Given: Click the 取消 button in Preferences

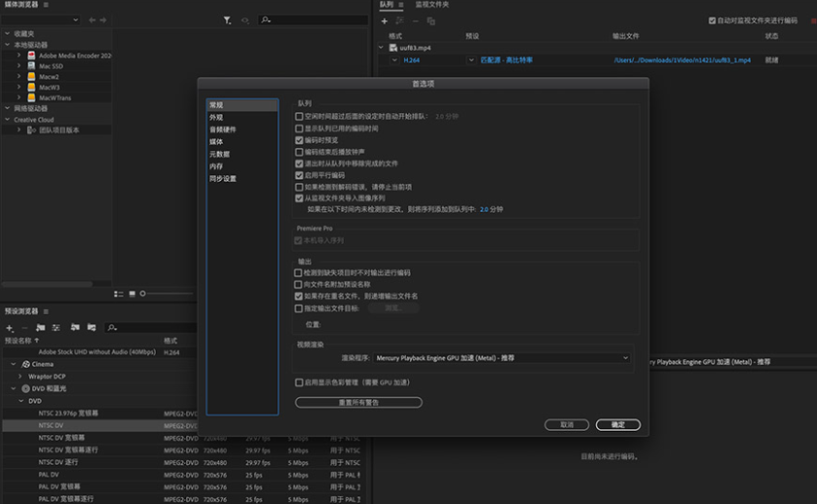Looking at the screenshot, I should pos(567,425).
